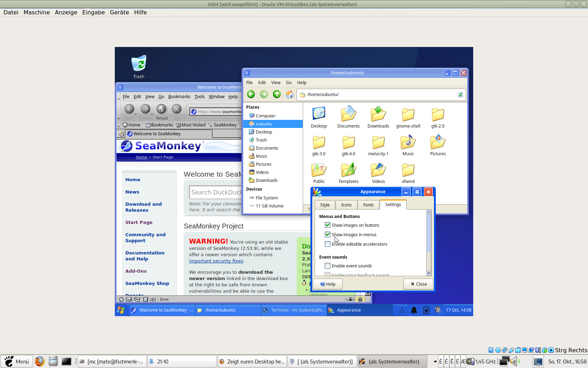Select the Trash icon on the desktop

[139, 64]
